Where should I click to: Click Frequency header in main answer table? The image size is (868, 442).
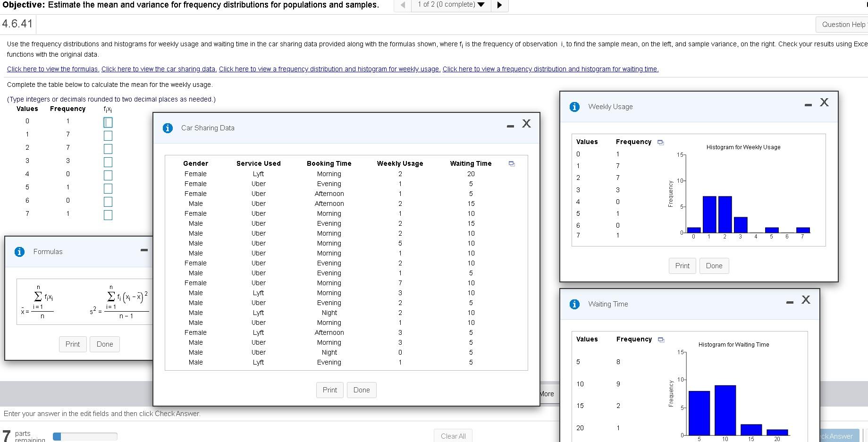click(x=68, y=109)
